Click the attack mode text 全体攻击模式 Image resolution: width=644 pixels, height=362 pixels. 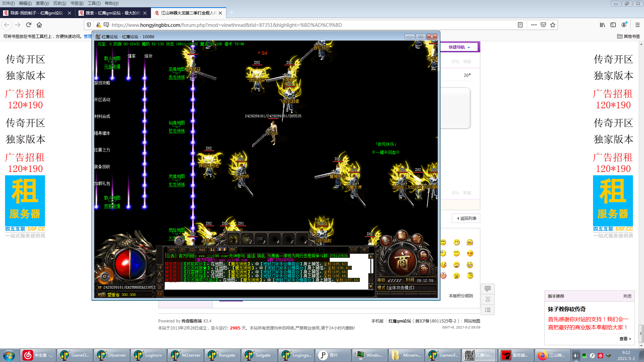click(x=400, y=288)
